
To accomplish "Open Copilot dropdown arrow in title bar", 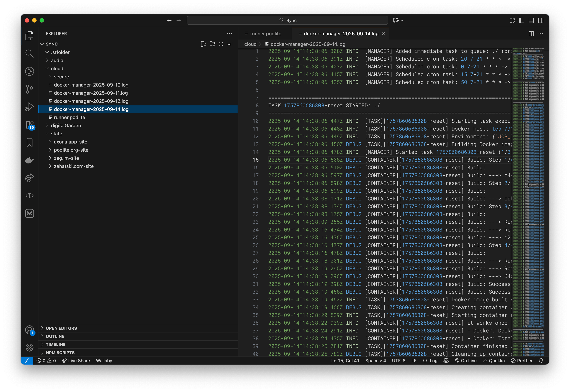I will tap(402, 20).
